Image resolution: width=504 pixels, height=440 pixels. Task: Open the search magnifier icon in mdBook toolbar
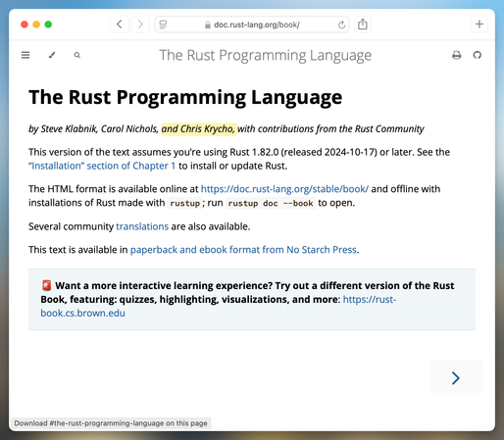point(77,55)
